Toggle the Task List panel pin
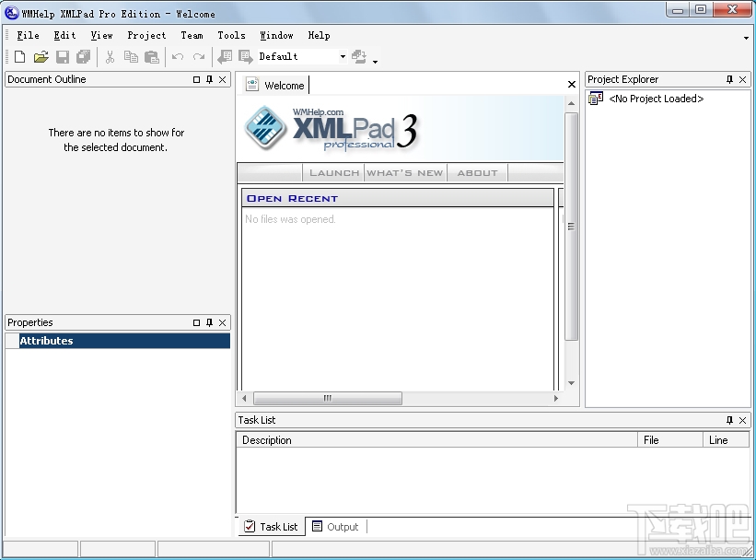Viewport: 756px width, 560px height. (x=729, y=420)
